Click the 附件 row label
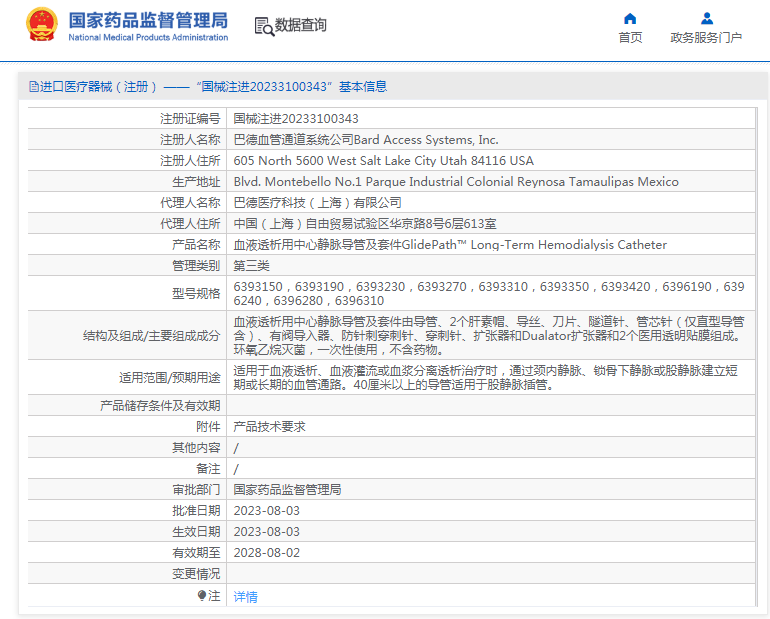This screenshot has height=619, width=770. pos(208,427)
